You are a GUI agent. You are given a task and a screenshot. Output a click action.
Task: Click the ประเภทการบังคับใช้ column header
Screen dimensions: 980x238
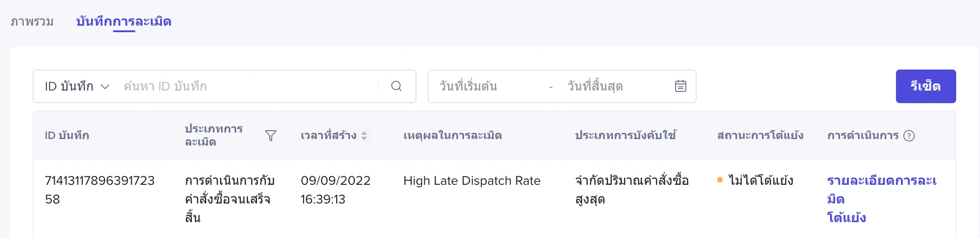626,136
